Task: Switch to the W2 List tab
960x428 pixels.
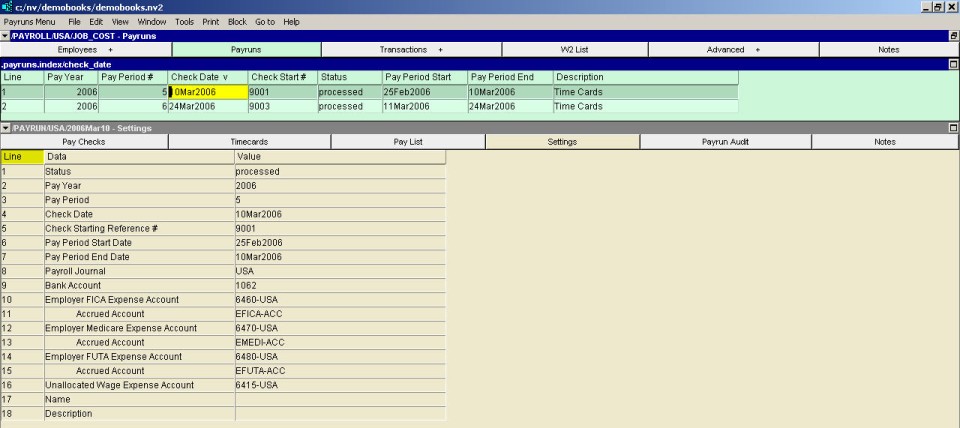Action: coord(574,49)
